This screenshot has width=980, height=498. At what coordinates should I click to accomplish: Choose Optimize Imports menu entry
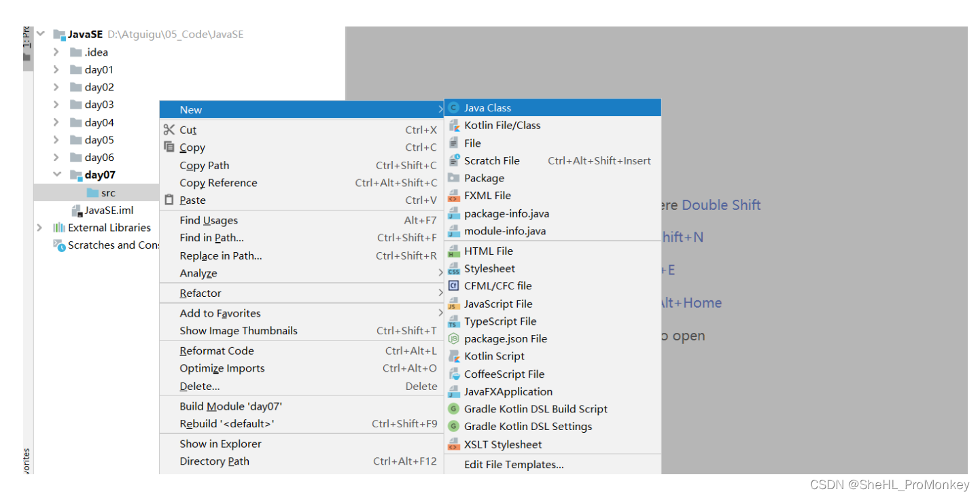(302, 368)
